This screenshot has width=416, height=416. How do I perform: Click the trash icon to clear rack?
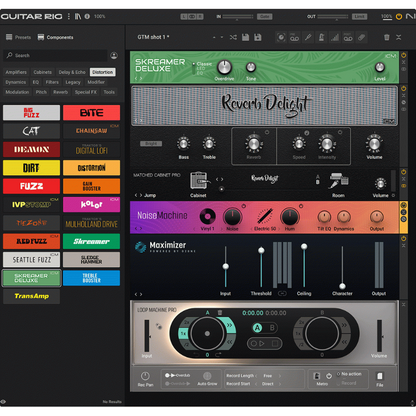click(x=387, y=37)
